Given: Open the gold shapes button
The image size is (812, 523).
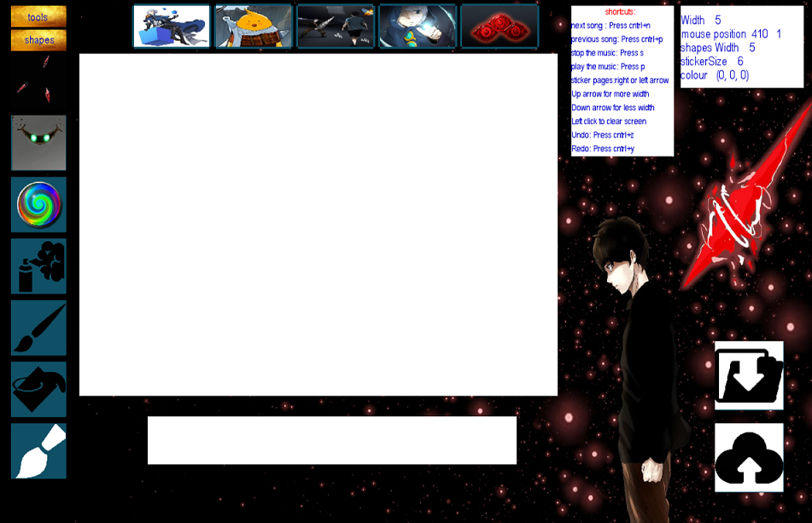Looking at the screenshot, I should 38,40.
